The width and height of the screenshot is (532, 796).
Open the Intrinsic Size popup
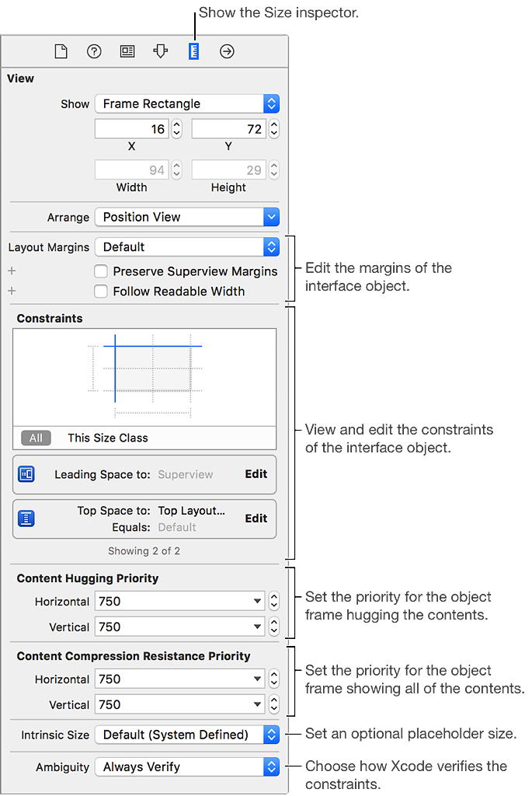pyautogui.click(x=187, y=735)
